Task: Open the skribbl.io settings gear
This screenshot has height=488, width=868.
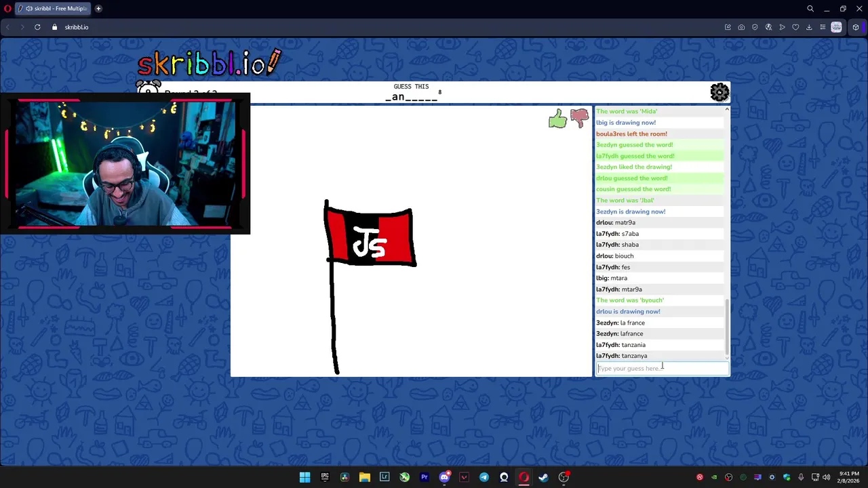Action: click(719, 92)
